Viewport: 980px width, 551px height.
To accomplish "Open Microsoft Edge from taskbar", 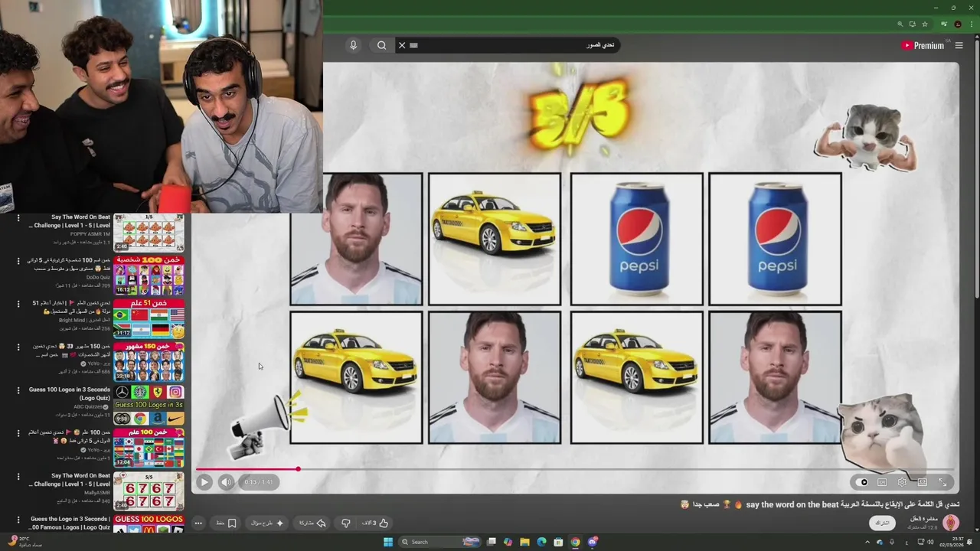I will [541, 542].
